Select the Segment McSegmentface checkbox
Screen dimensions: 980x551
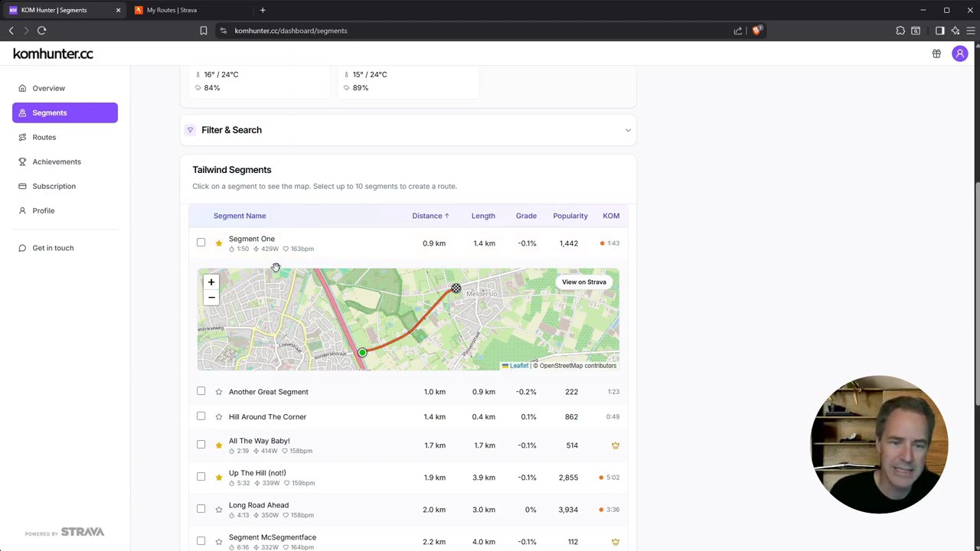(201, 541)
